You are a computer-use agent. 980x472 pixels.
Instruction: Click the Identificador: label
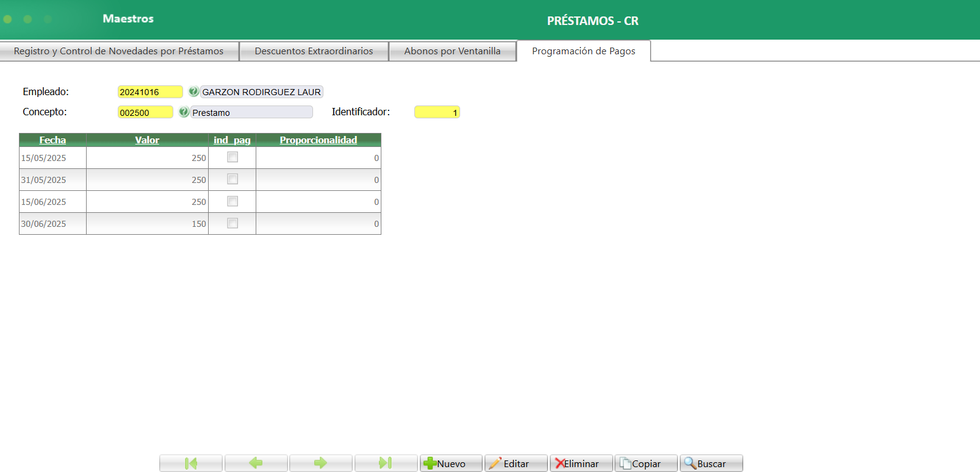tap(361, 112)
